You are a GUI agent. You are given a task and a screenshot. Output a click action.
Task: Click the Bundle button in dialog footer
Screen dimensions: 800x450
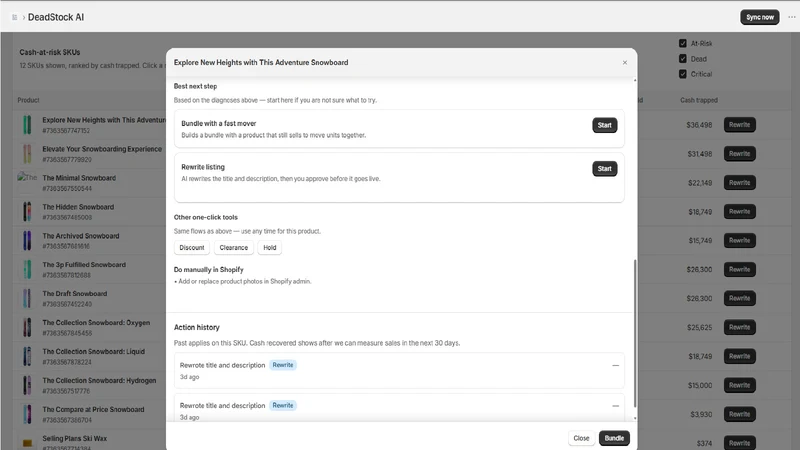point(614,438)
